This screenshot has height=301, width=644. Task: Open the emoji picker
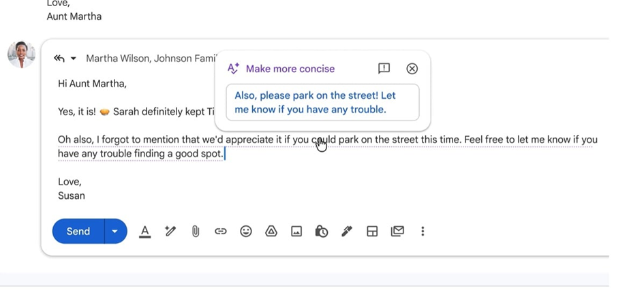(246, 232)
